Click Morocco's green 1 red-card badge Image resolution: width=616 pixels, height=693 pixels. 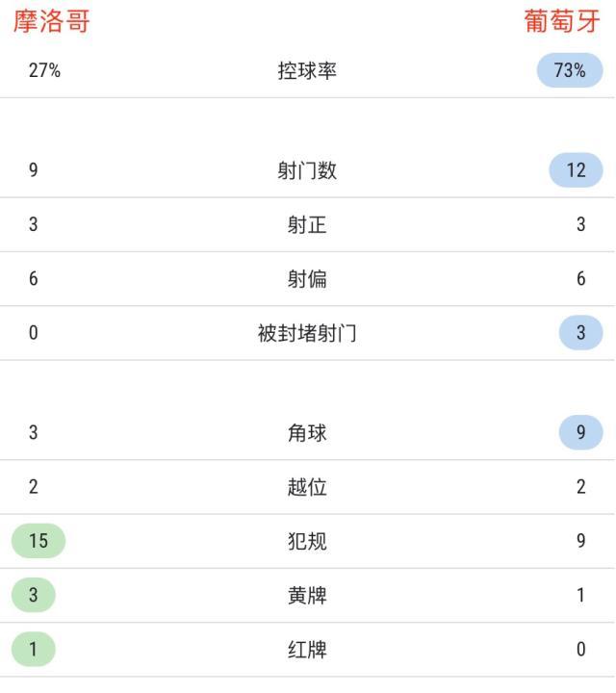[x=34, y=650]
